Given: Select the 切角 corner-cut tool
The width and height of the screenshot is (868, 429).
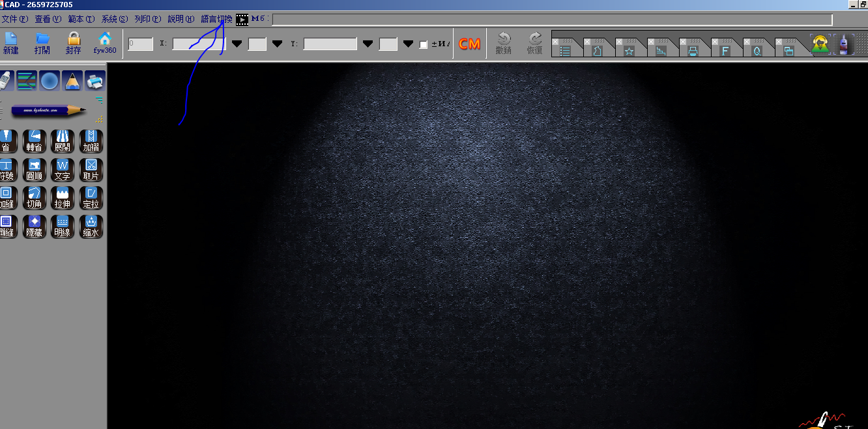Looking at the screenshot, I should (35, 198).
